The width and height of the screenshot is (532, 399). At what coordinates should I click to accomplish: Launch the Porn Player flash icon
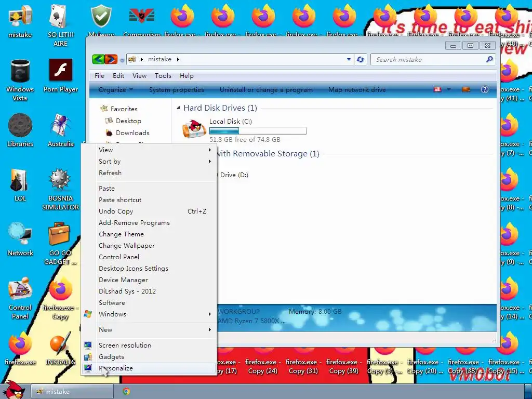pos(60,75)
